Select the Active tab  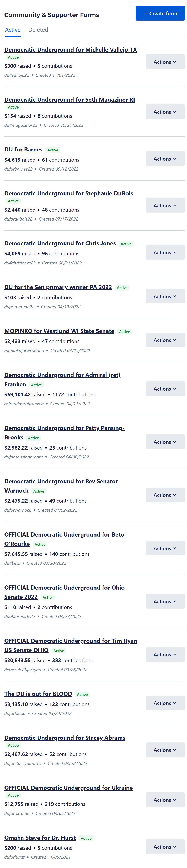coord(13,30)
